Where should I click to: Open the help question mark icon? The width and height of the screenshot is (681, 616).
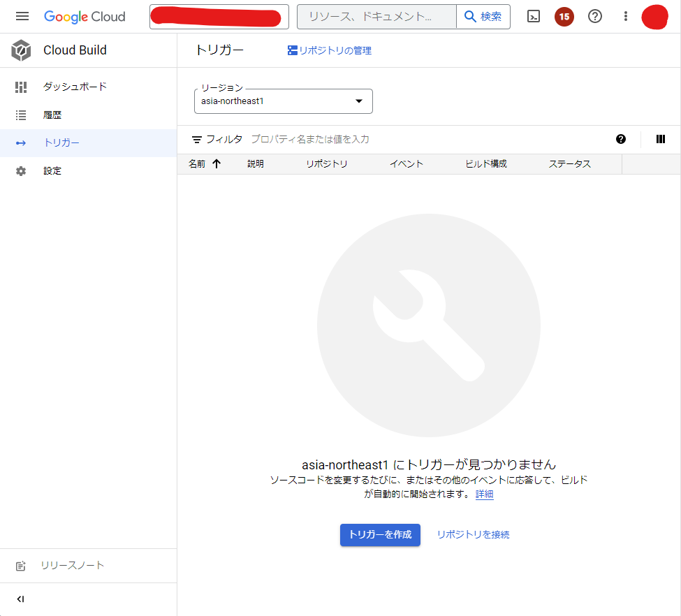click(x=594, y=17)
